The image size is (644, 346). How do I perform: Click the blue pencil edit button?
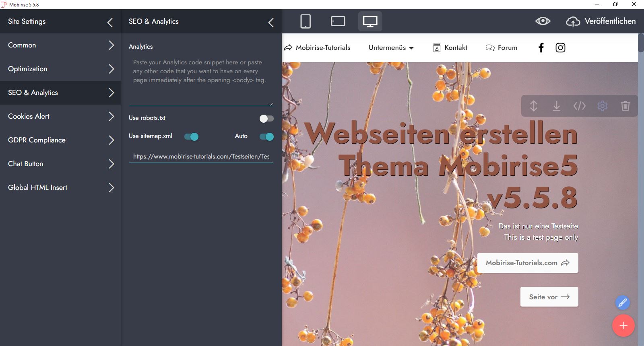tap(623, 303)
